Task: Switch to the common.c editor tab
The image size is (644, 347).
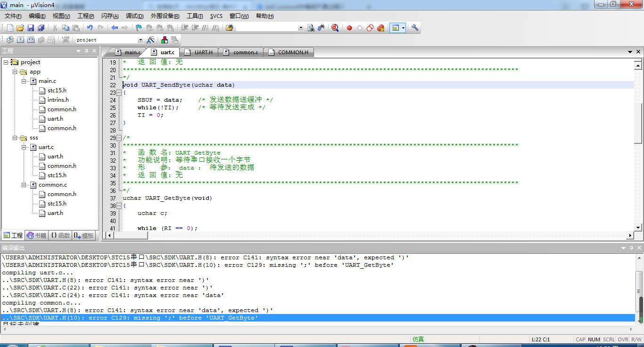Action: pyautogui.click(x=241, y=52)
